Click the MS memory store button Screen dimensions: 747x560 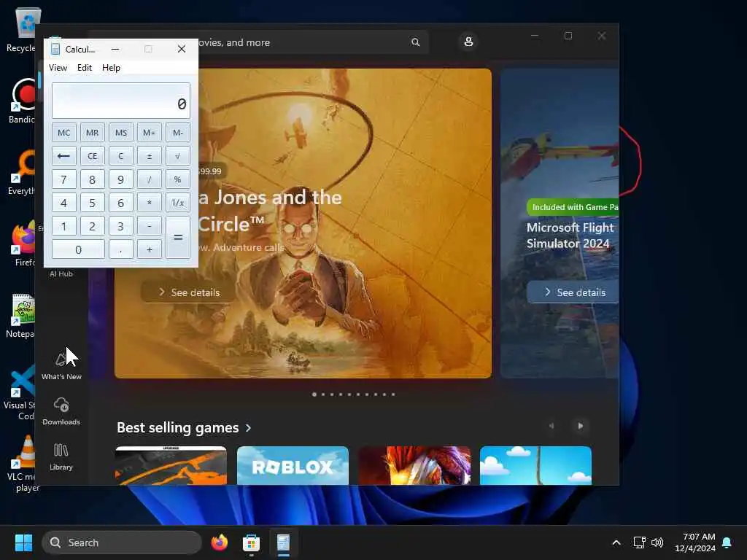click(121, 133)
